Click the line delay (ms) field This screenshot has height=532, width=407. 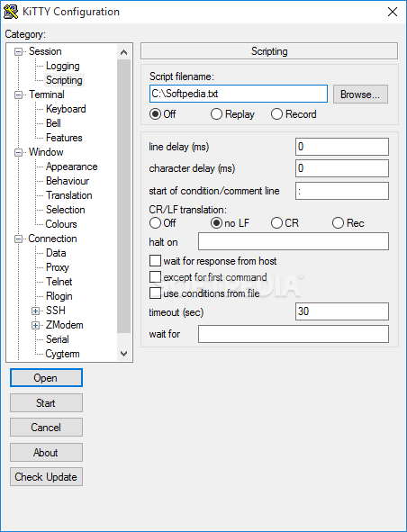click(342, 147)
